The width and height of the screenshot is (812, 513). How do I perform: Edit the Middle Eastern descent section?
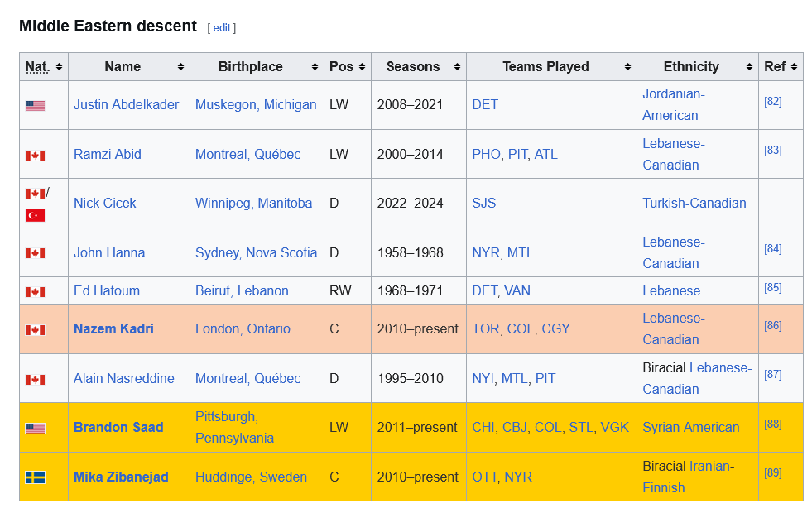(x=222, y=28)
